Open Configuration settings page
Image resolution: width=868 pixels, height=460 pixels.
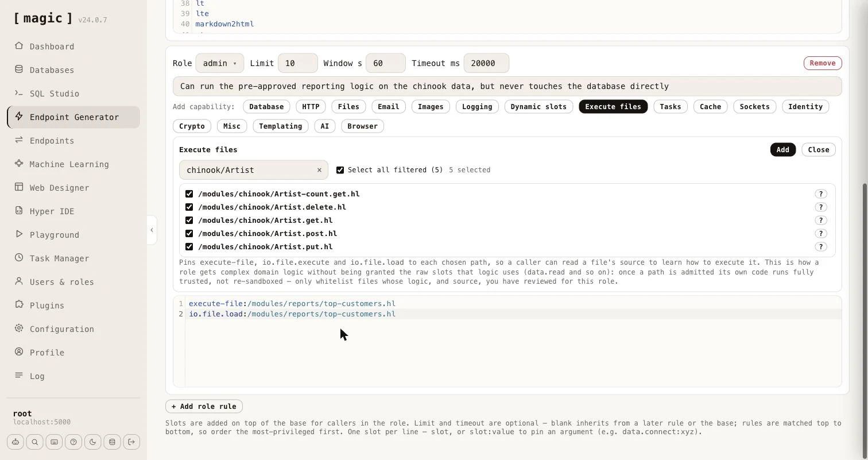coord(73,329)
